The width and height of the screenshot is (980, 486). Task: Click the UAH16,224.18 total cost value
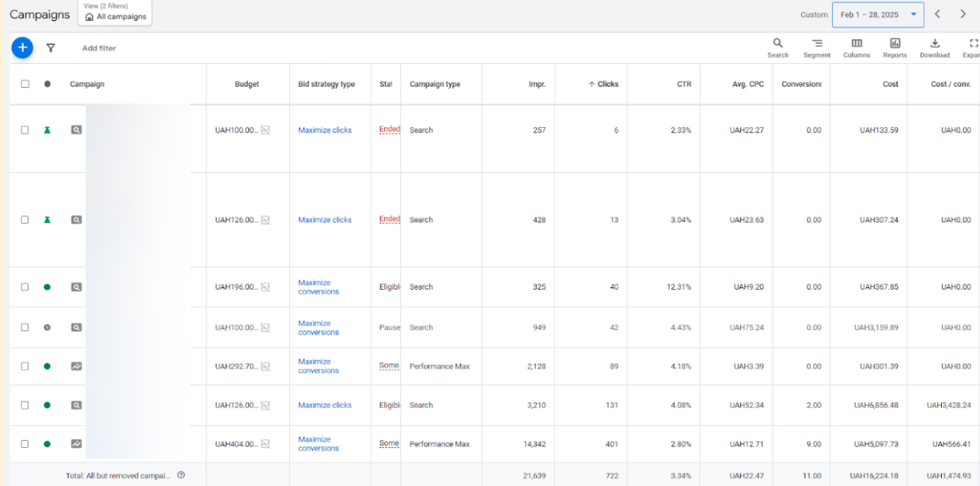tap(875, 475)
